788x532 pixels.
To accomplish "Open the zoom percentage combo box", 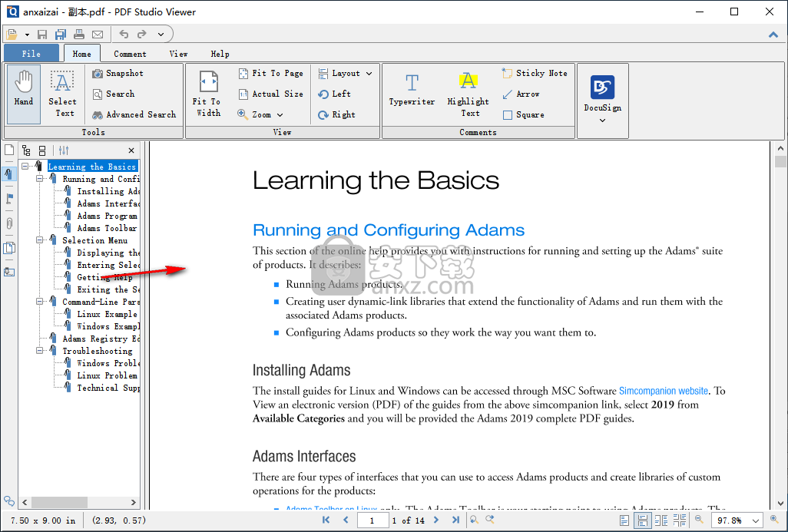I will tap(737, 520).
